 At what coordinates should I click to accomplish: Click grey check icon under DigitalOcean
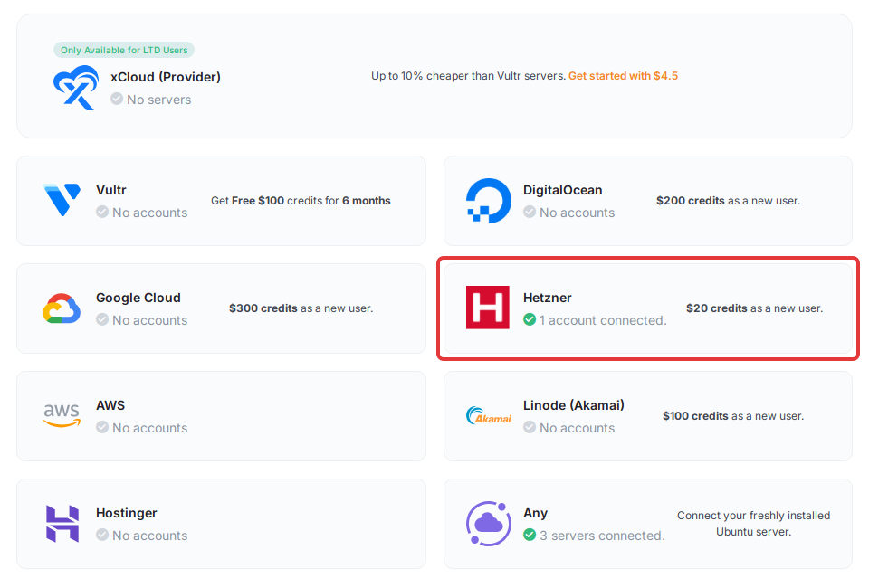coord(530,212)
